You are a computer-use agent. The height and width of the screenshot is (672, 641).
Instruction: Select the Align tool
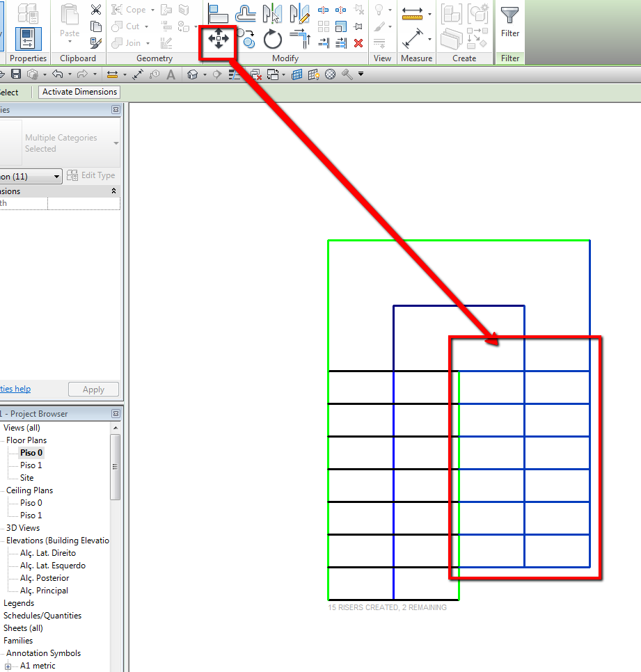218,13
